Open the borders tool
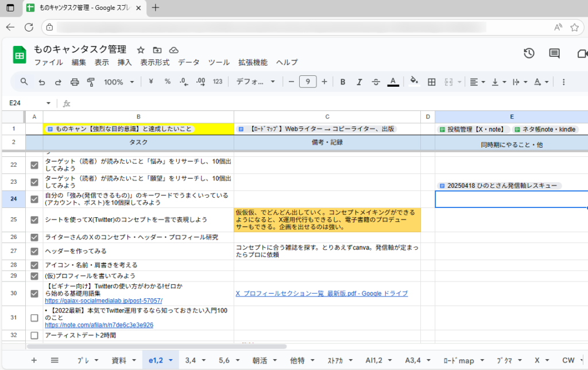Image resolution: width=588 pixels, height=370 pixels. [431, 82]
